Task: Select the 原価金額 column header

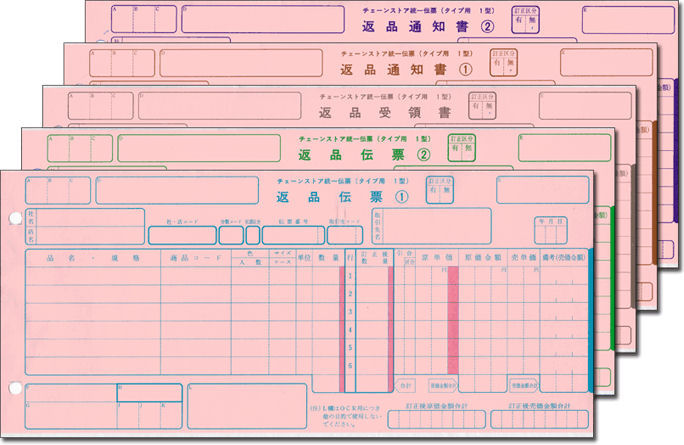Action: [485, 258]
